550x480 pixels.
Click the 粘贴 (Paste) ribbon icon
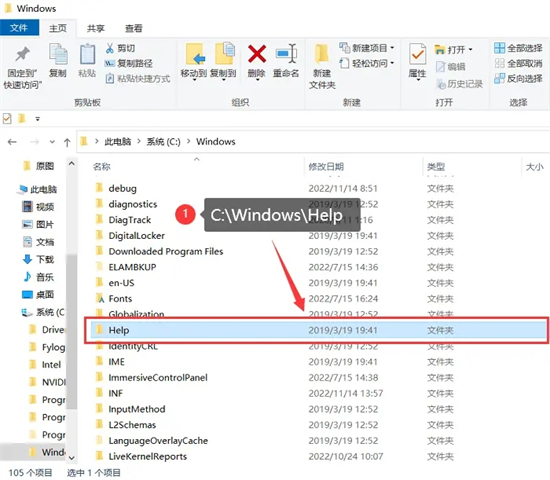tap(87, 54)
